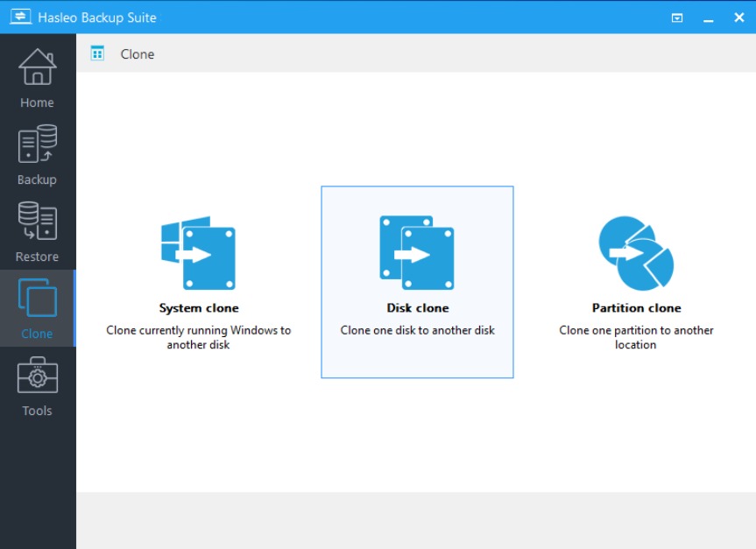Open the Tools toolbox icon
Image resolution: width=756 pixels, height=549 pixels.
click(x=37, y=377)
